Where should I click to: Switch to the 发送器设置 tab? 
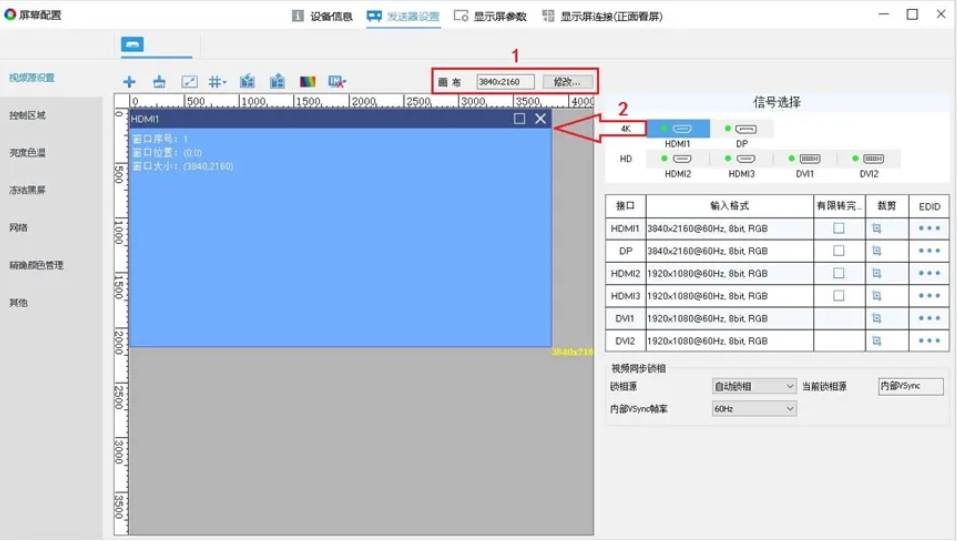point(403,16)
